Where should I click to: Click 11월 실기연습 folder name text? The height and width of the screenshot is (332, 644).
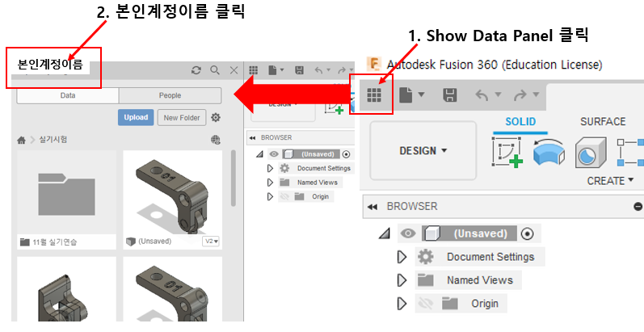[x=54, y=242]
